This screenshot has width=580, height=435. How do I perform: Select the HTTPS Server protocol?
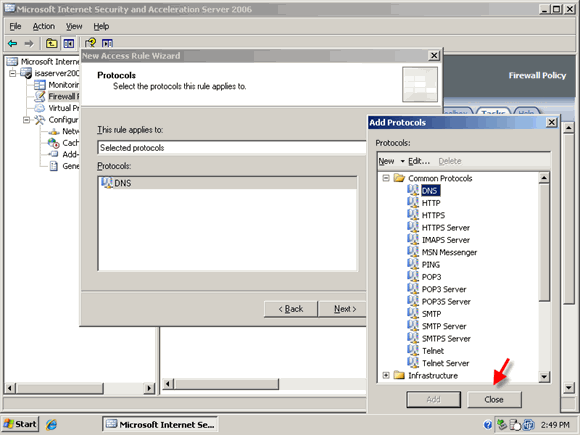[446, 227]
